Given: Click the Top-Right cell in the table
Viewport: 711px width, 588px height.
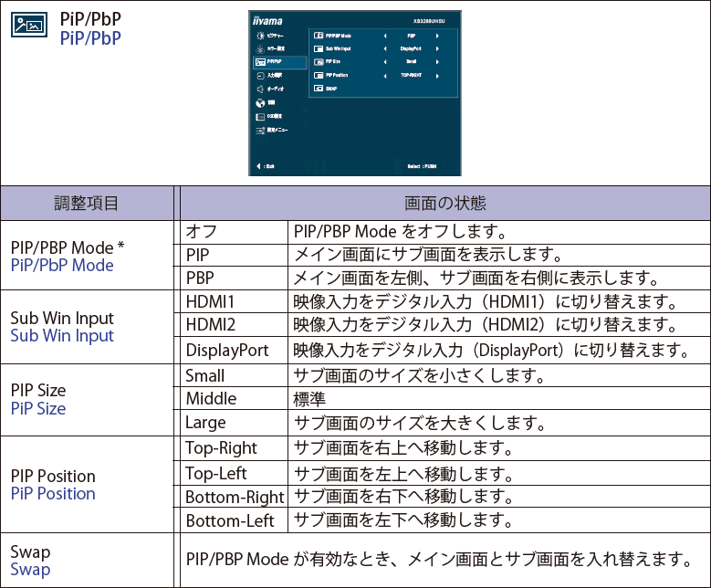Looking at the screenshot, I should click(x=234, y=448).
